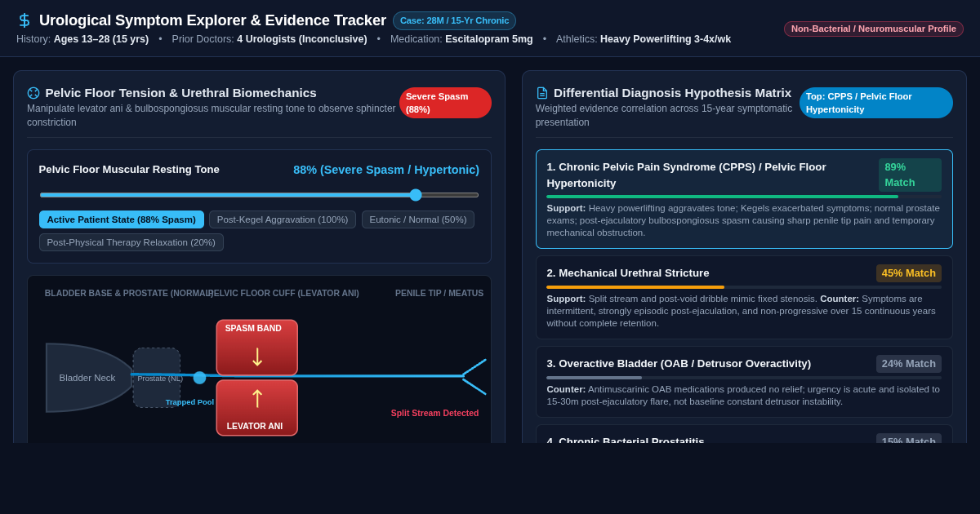Click the History: Ages 13–28 text
The height and width of the screenshot is (514, 980).
coord(82,39)
